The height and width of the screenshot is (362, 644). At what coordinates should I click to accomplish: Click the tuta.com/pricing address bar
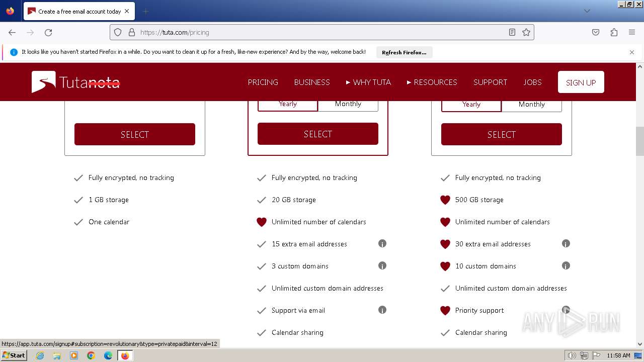322,32
